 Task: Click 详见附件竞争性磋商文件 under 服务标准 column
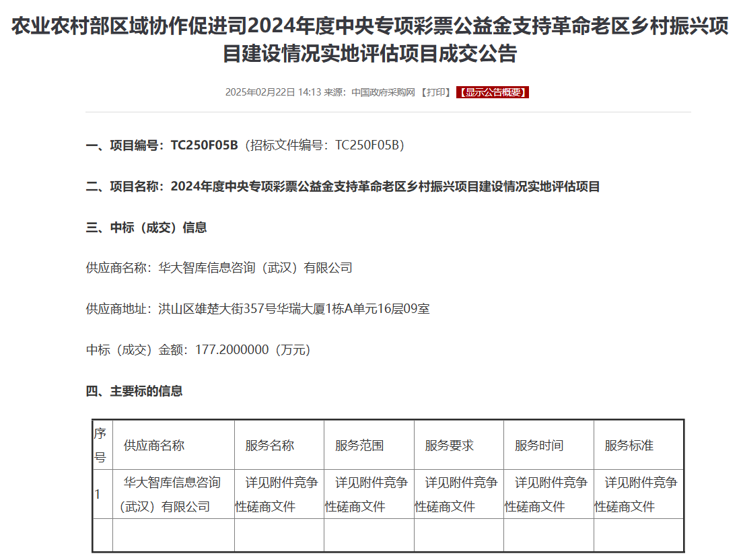[639, 494]
